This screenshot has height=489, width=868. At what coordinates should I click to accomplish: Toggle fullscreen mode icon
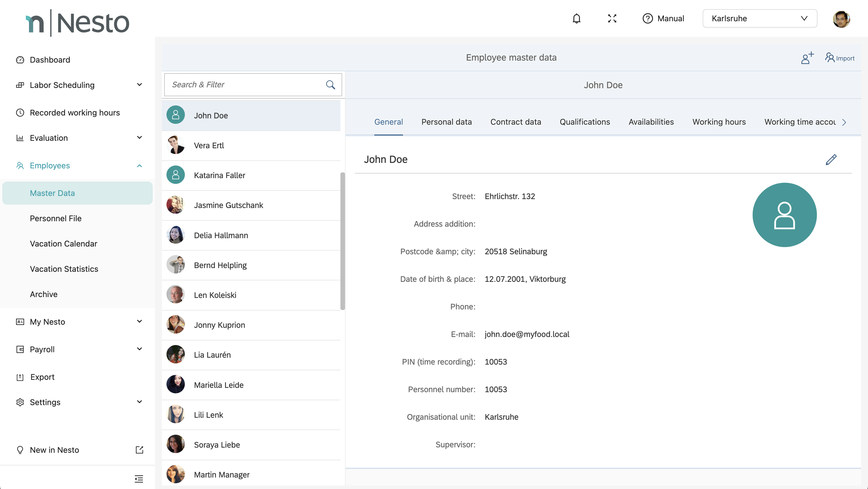612,19
